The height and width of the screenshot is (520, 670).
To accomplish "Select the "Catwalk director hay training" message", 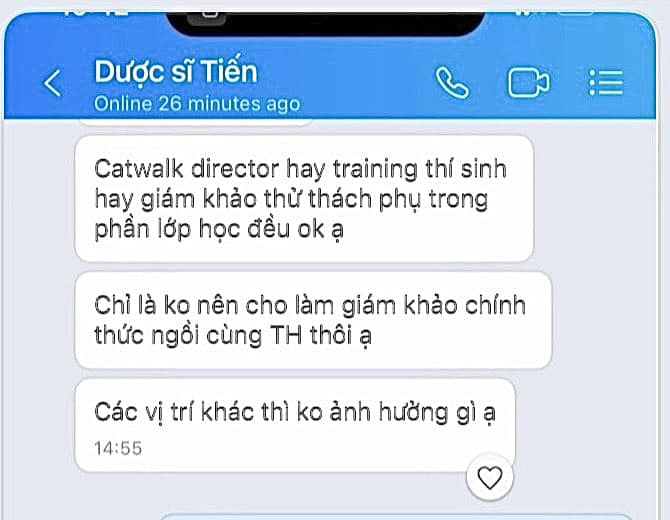I will [x=304, y=199].
